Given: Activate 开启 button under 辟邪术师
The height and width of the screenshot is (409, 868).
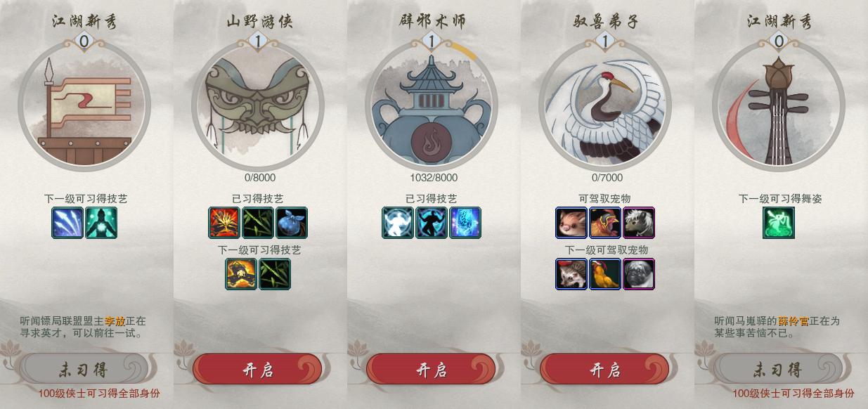Looking at the screenshot, I should [431, 370].
